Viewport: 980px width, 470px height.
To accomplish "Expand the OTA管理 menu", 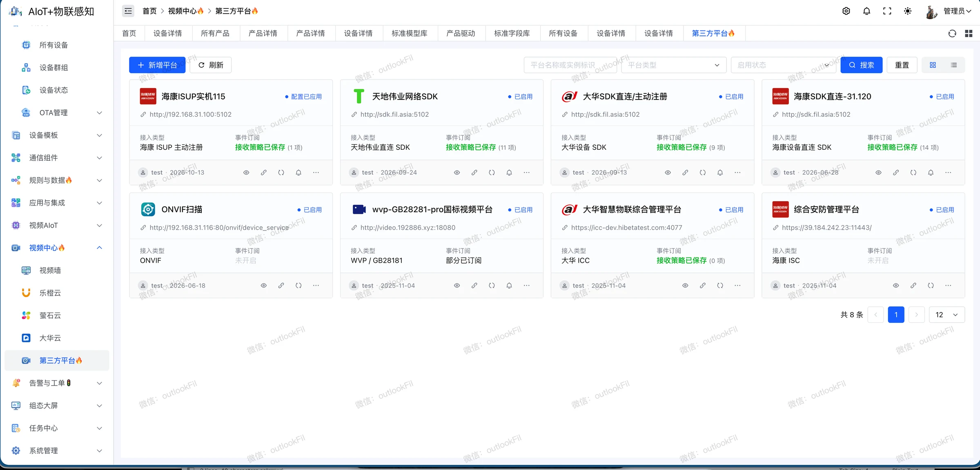I will click(57, 113).
